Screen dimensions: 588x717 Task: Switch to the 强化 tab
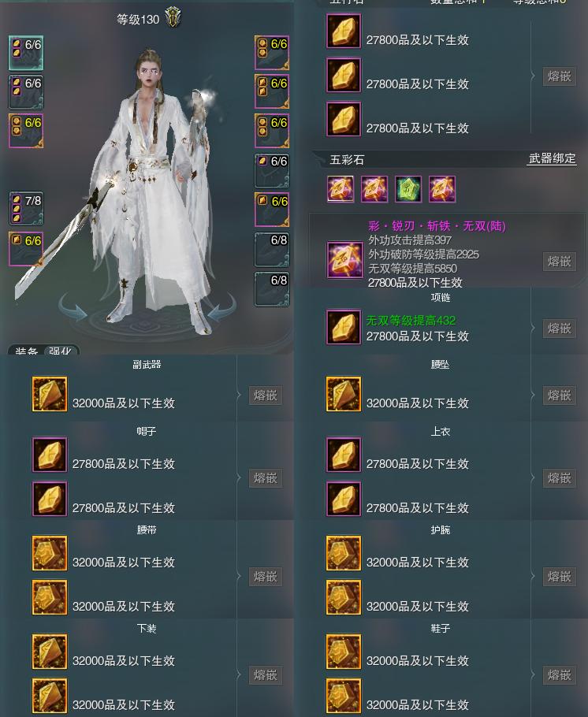click(61, 351)
